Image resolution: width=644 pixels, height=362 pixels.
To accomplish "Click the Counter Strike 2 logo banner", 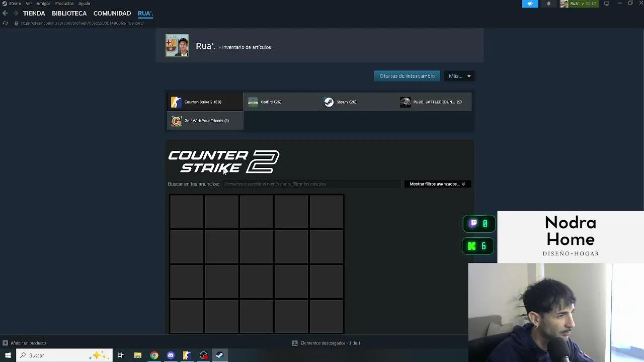I will coord(224,161).
